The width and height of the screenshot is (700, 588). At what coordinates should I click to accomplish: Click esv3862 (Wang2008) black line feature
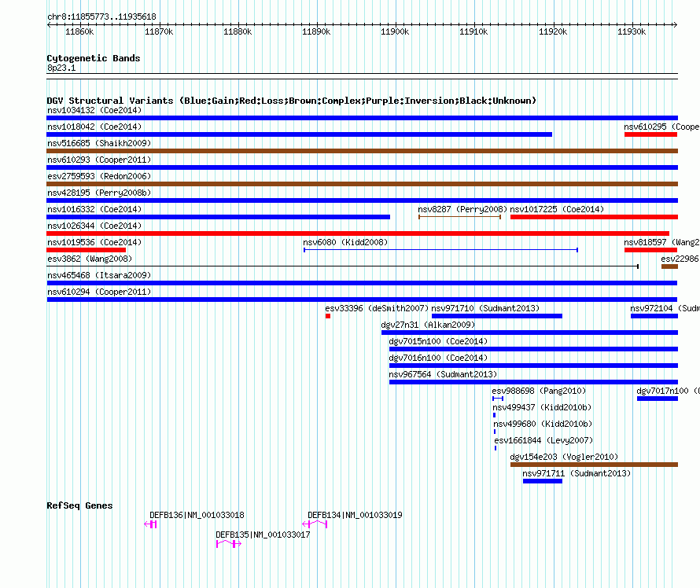coord(342,266)
